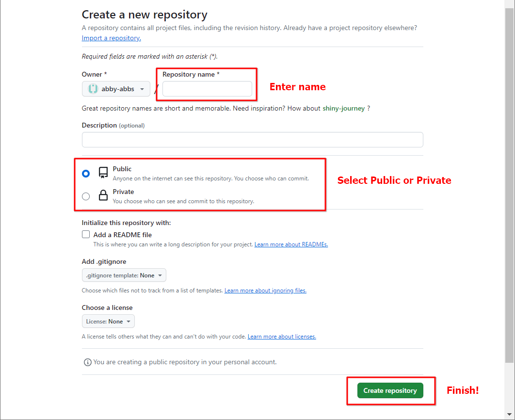Open the Import a repository link
Screen dimensions: 515x420
(111, 38)
